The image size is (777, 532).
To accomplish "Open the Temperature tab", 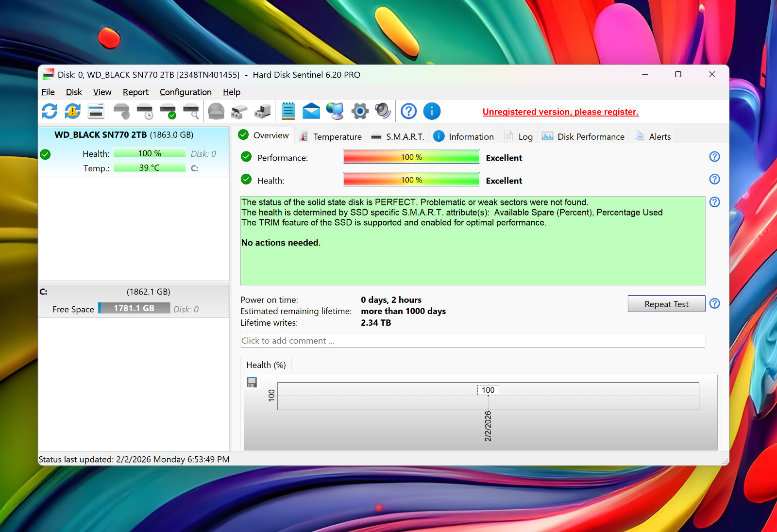I will point(331,137).
